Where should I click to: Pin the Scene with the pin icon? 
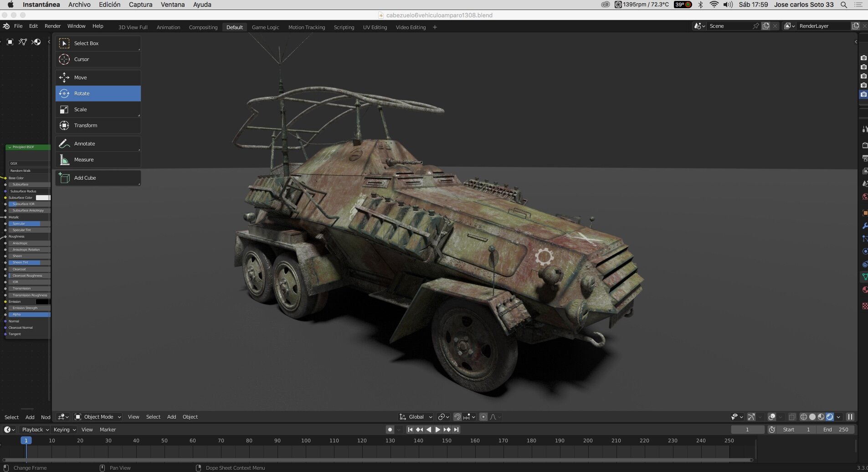tap(756, 26)
